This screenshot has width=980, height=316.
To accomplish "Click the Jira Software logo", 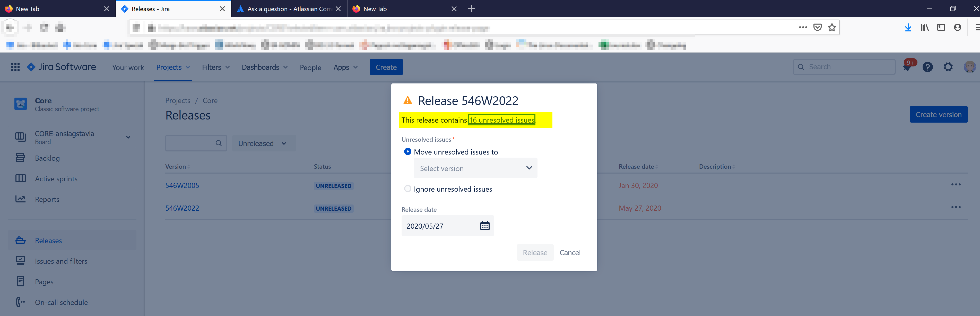I will coord(61,67).
